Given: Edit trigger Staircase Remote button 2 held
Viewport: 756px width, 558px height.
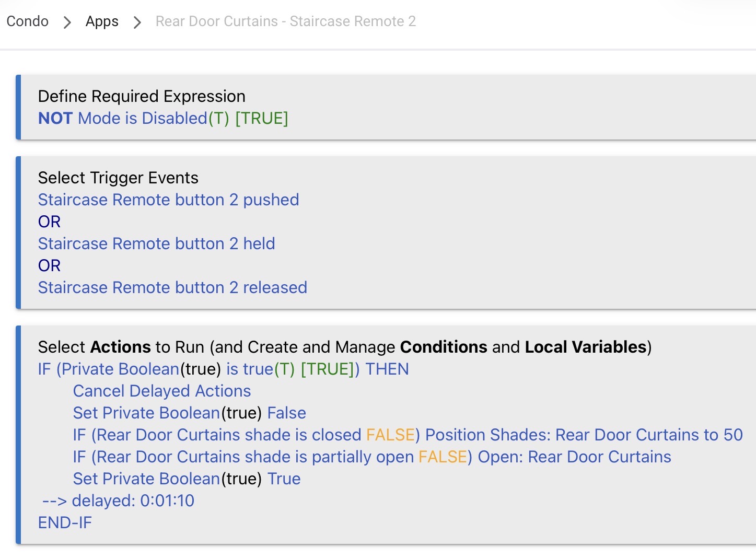Looking at the screenshot, I should (x=156, y=243).
